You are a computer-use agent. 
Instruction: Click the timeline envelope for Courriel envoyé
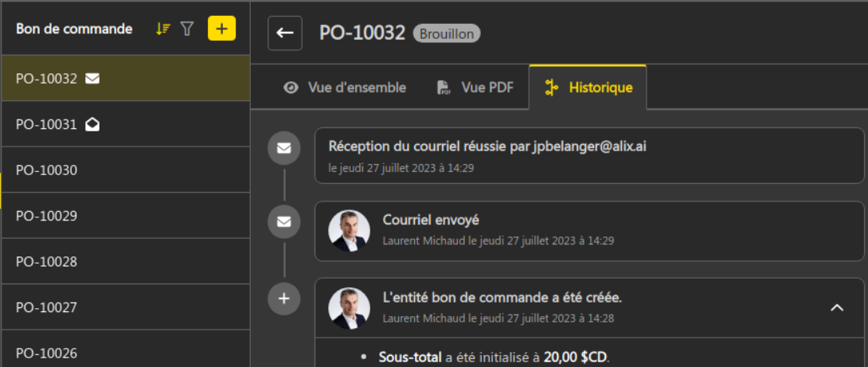tap(284, 221)
